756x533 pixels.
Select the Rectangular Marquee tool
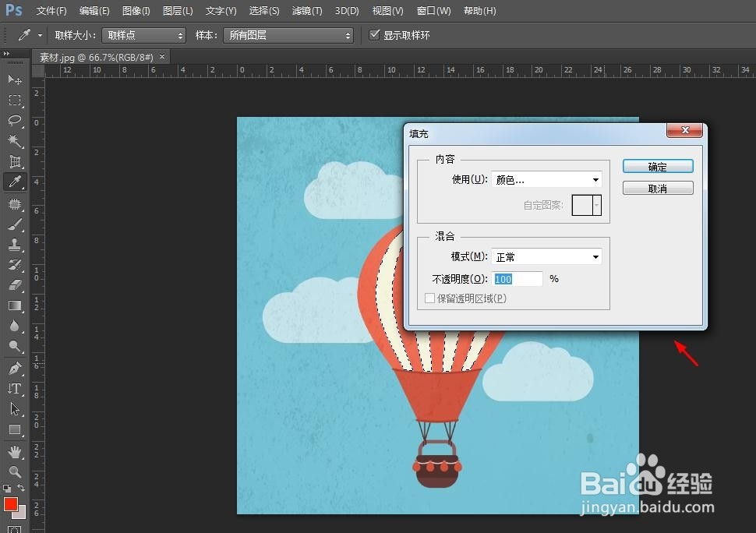[15, 100]
